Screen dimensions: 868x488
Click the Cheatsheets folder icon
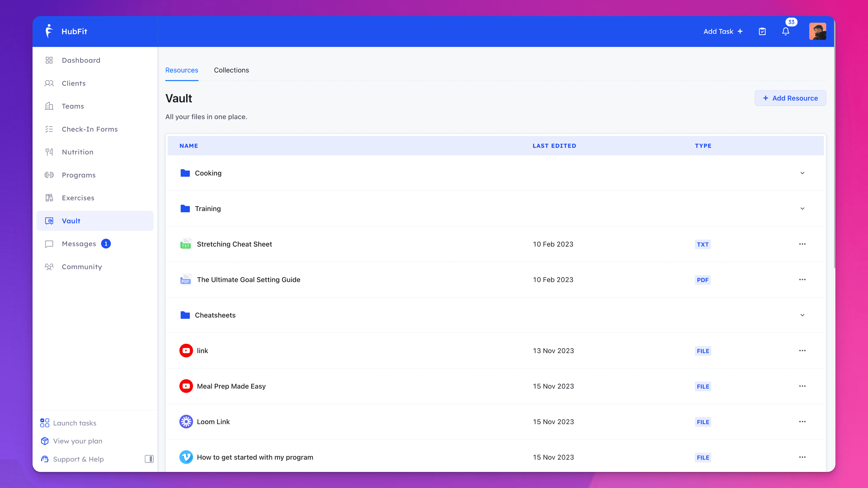[185, 315]
